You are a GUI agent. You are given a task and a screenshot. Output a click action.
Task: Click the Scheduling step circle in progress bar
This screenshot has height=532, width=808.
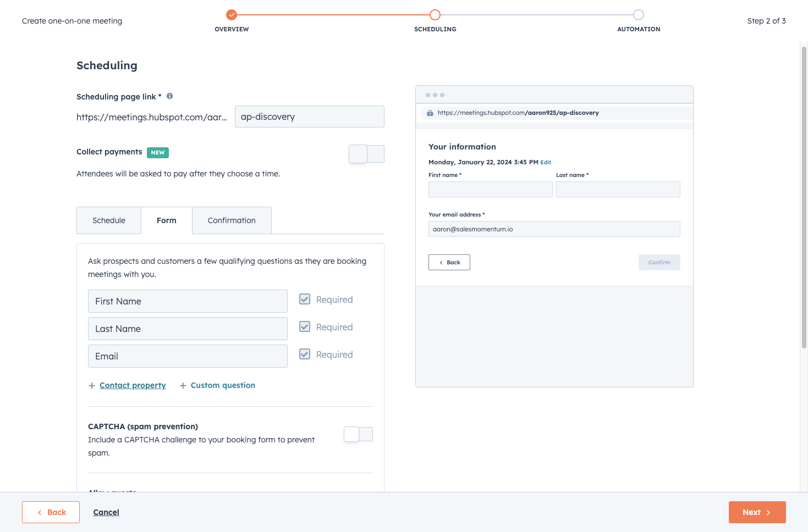pos(435,15)
